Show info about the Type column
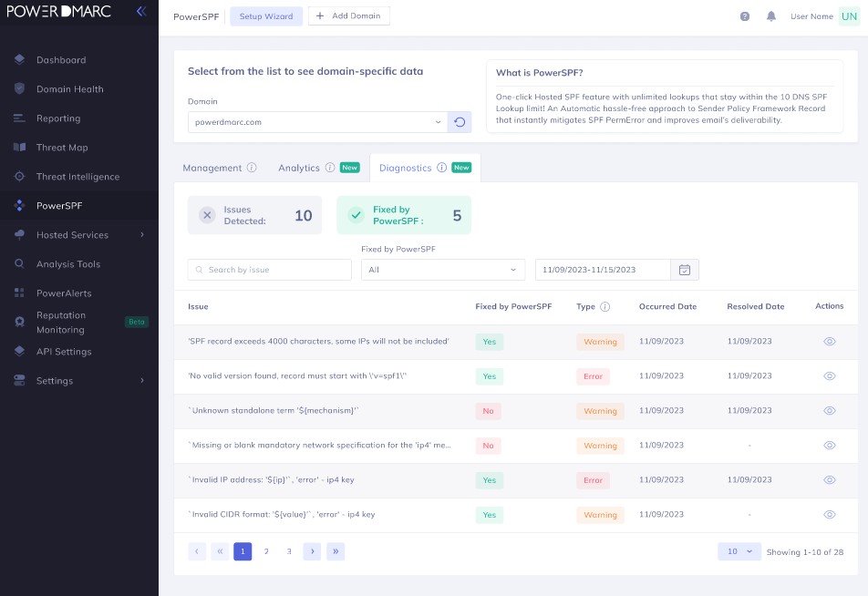 click(605, 306)
